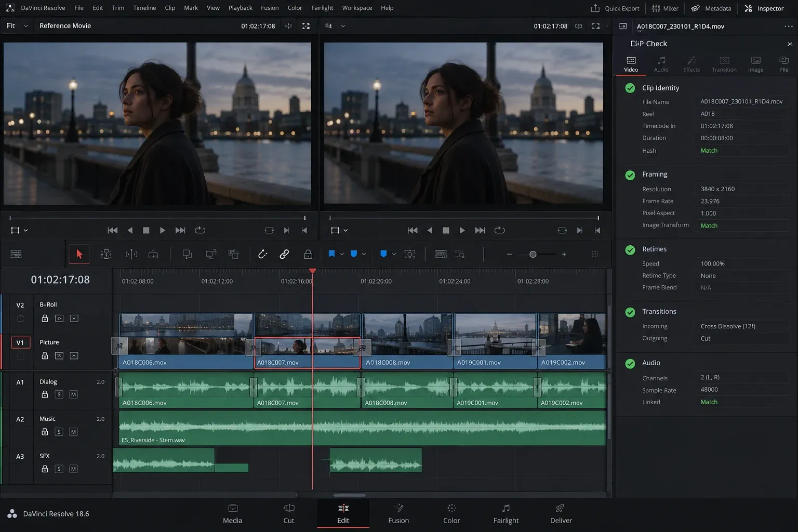The height and width of the screenshot is (532, 798).
Task: Open the Fusion menu in menu bar
Action: point(270,8)
